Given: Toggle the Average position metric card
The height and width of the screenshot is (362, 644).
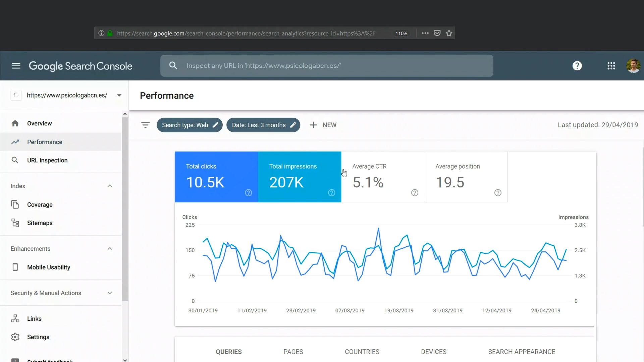Looking at the screenshot, I should 466,177.
